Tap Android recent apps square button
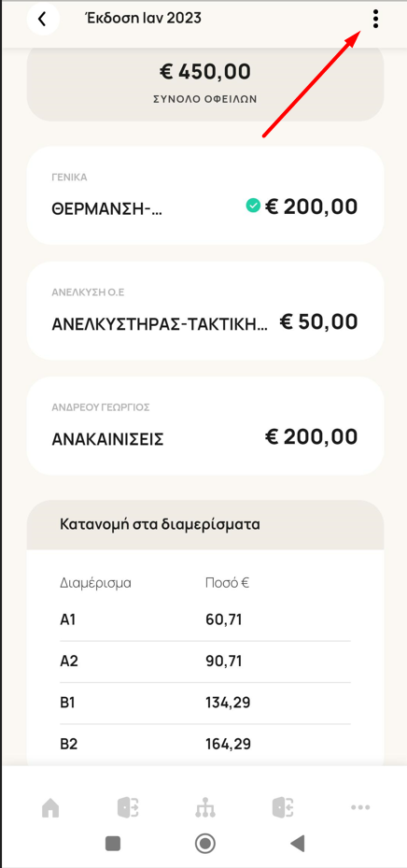Viewport: 407px width, 868px height. coord(113,843)
